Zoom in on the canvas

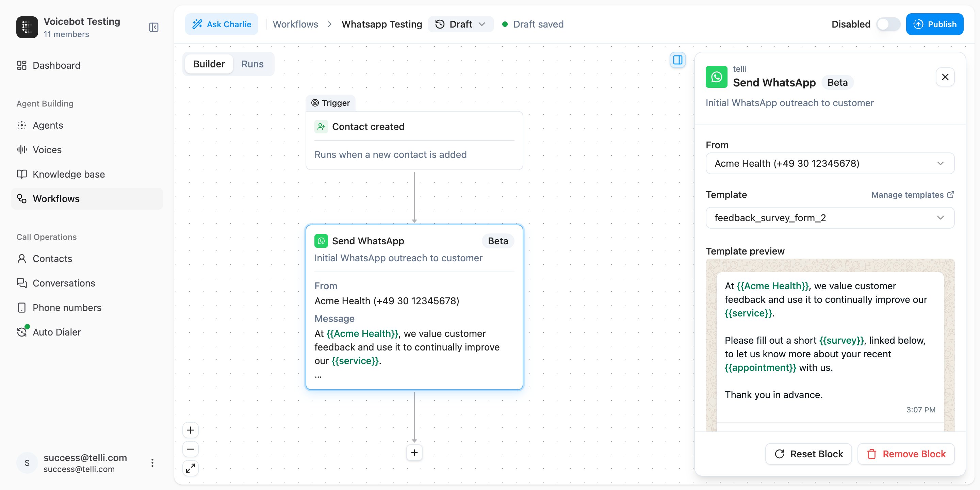click(190, 430)
